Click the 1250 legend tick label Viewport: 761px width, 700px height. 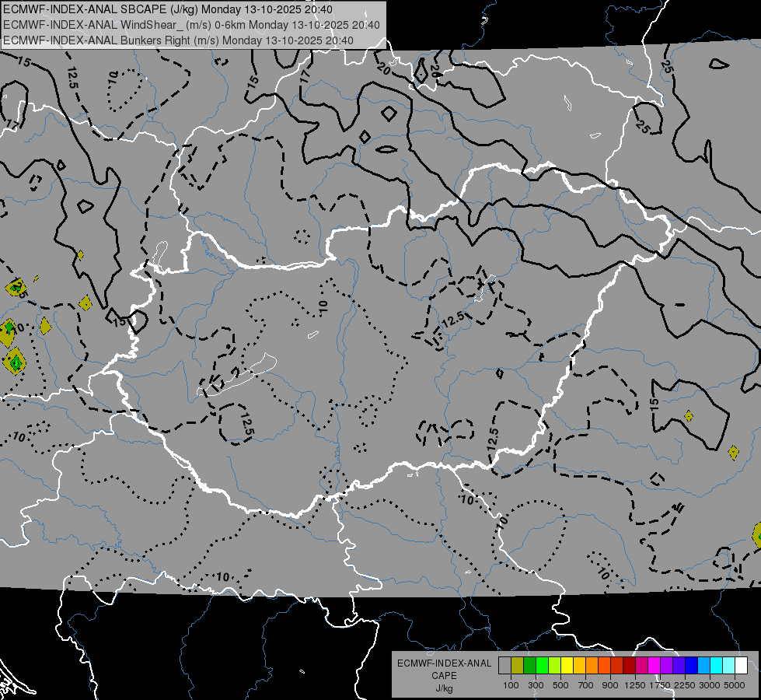coord(635,685)
